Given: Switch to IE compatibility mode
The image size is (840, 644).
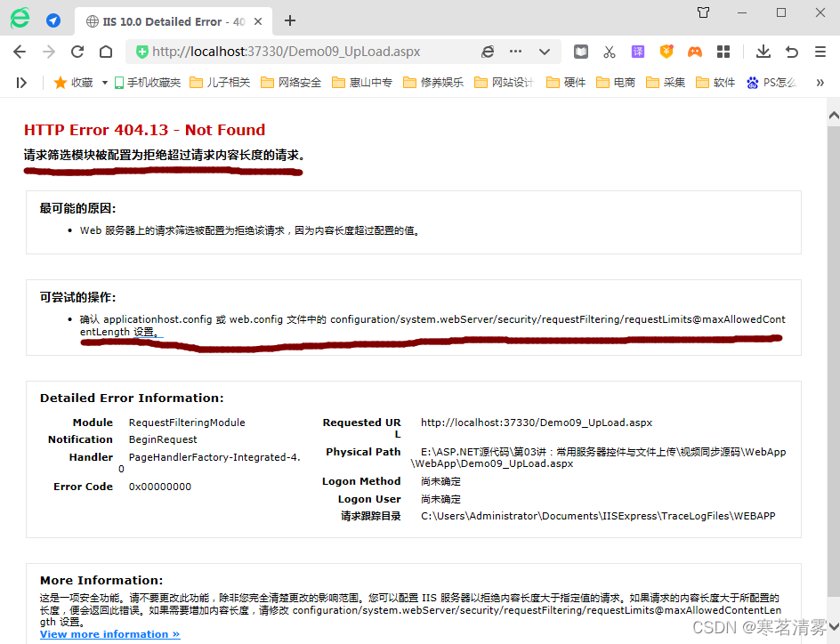Looking at the screenshot, I should [x=489, y=52].
